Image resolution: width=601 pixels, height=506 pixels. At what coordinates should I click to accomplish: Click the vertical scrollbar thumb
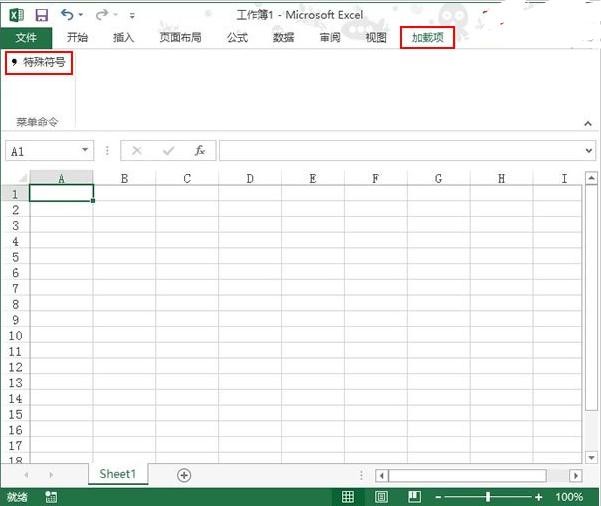coord(591,297)
